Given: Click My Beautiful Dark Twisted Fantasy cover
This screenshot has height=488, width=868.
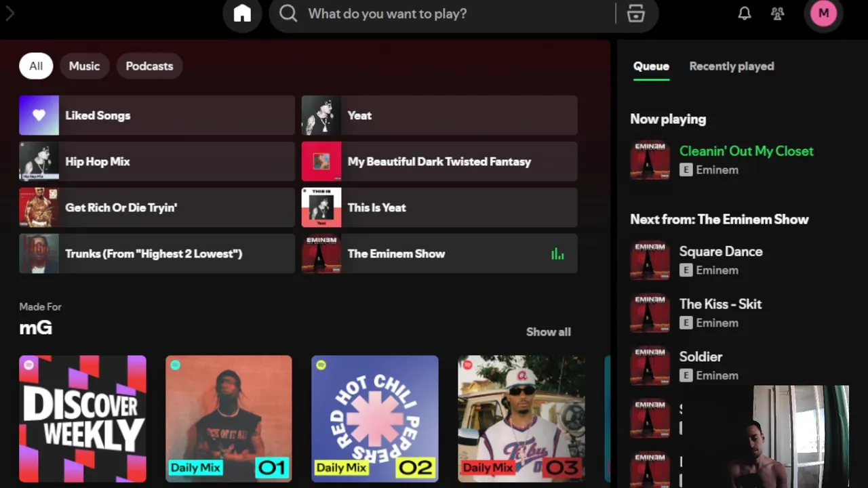Looking at the screenshot, I should pyautogui.click(x=321, y=161).
